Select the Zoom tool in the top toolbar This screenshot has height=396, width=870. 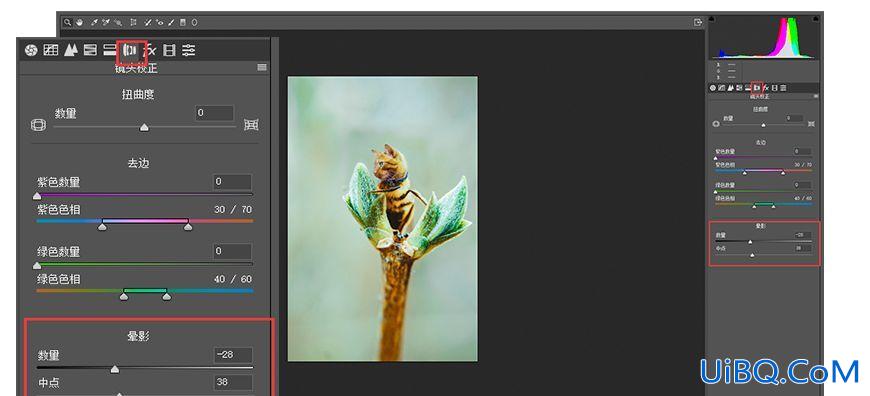pyautogui.click(x=67, y=23)
